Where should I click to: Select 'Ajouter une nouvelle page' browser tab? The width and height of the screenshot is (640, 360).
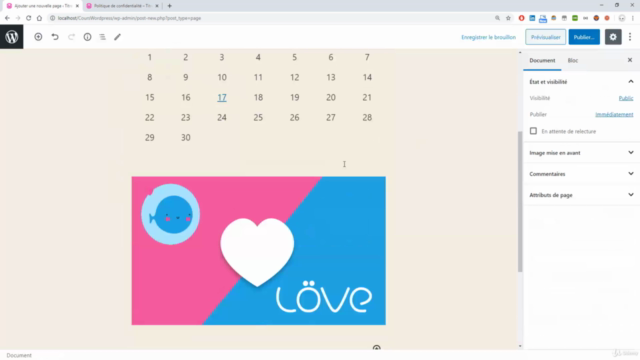42,6
